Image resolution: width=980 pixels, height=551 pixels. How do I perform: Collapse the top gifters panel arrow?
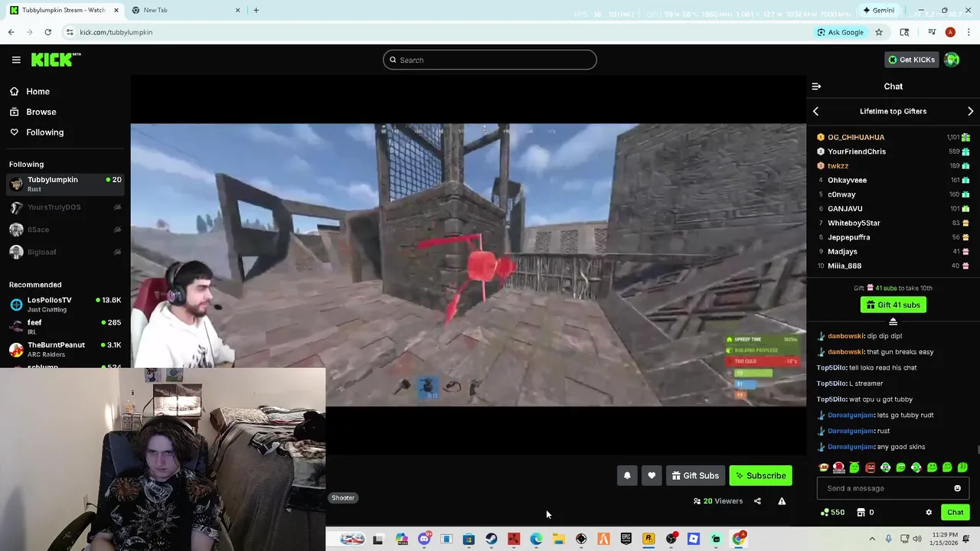click(x=893, y=321)
